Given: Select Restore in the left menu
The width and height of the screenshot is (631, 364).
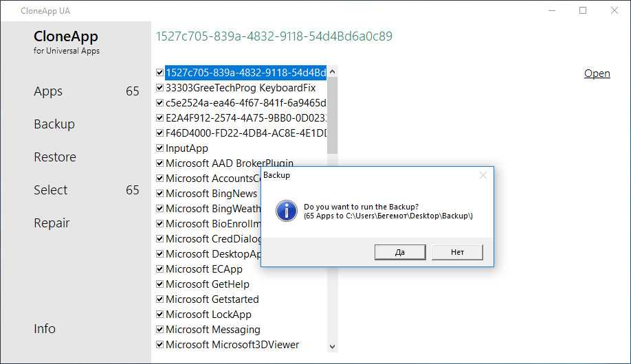Looking at the screenshot, I should pyautogui.click(x=55, y=157).
